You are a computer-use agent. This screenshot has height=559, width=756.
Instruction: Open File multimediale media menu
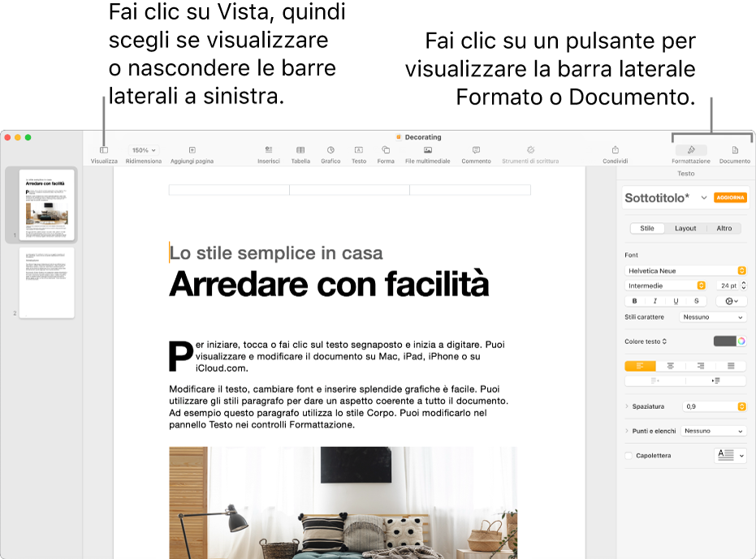[x=428, y=150]
